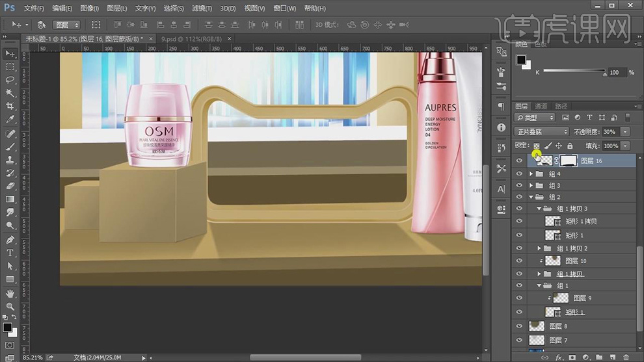This screenshot has height=362, width=644.
Task: Expand the 组 3 layer group
Action: click(x=531, y=186)
